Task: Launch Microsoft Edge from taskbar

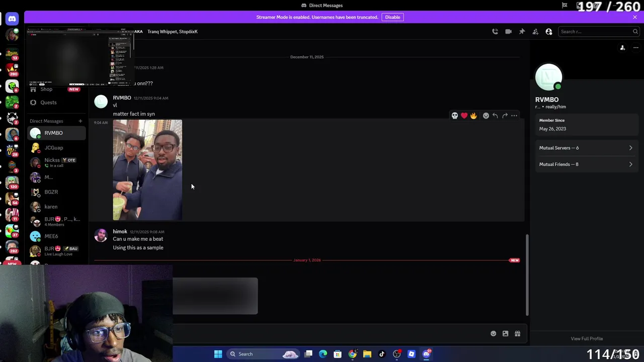Action: tap(323, 354)
